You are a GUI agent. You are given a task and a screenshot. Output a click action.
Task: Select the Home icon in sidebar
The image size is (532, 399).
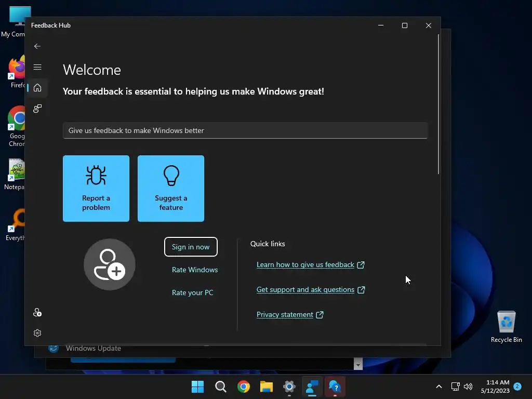(x=37, y=87)
